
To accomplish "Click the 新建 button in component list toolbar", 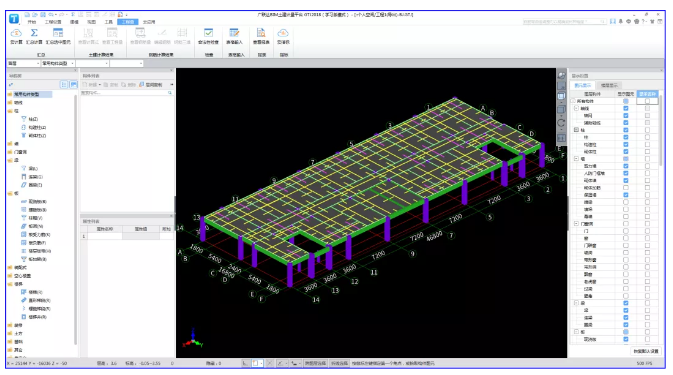I will pos(91,85).
